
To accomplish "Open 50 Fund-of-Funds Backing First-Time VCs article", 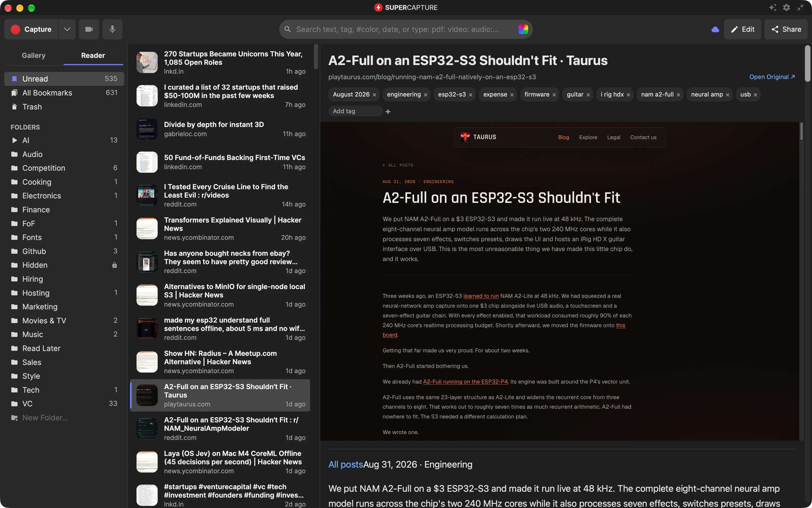I will (x=220, y=162).
